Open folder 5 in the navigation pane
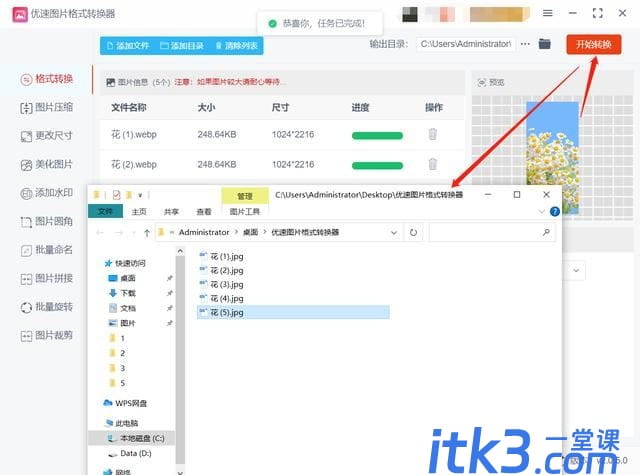640x475 pixels. click(x=118, y=383)
